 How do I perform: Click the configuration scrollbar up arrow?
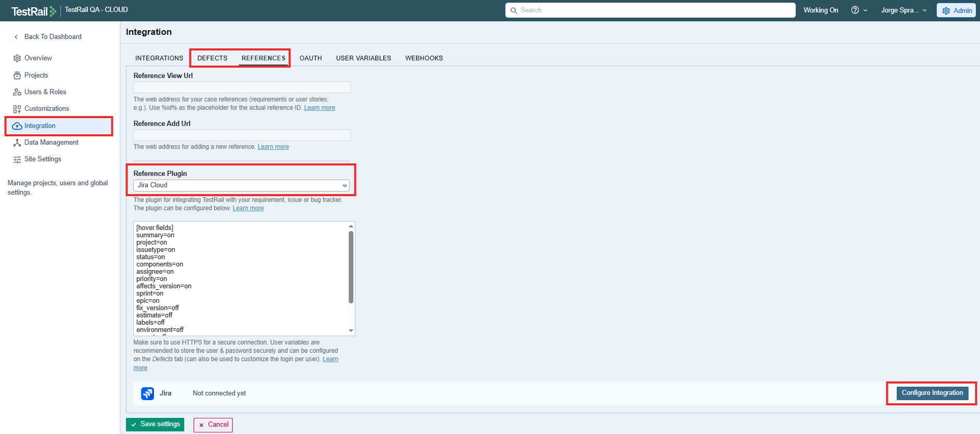pos(351,226)
